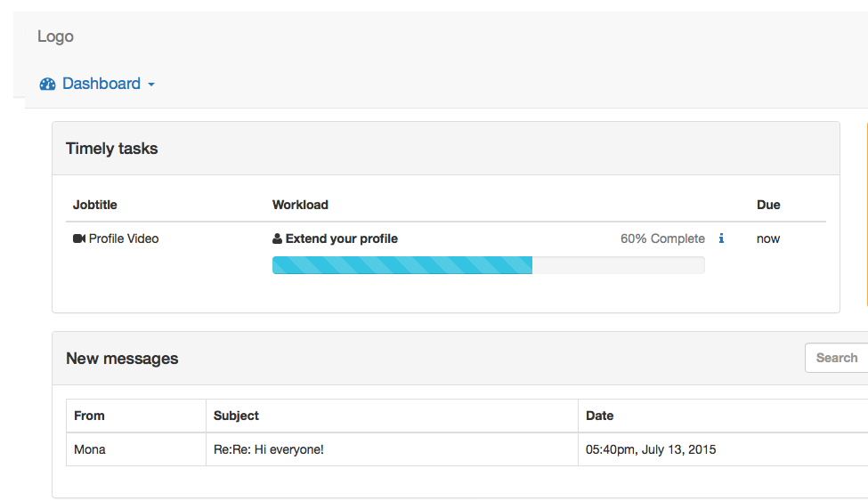Click the Subject column header

(236, 416)
